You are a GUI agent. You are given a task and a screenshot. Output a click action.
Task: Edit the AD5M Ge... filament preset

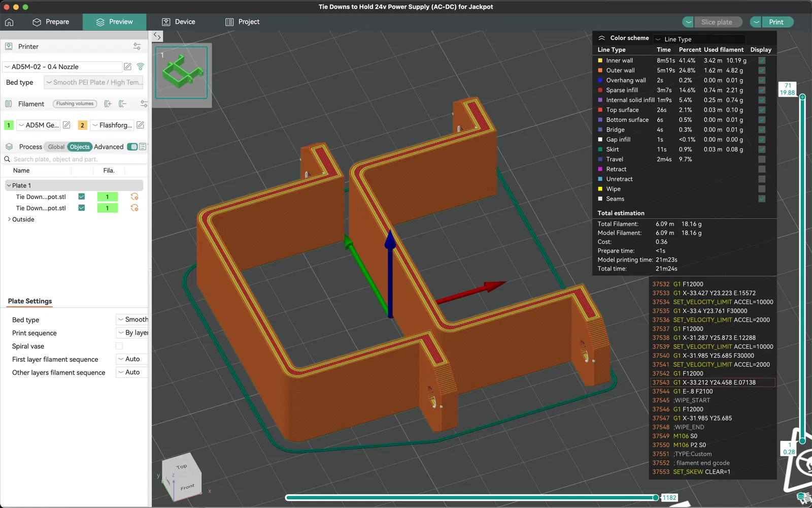click(x=66, y=125)
